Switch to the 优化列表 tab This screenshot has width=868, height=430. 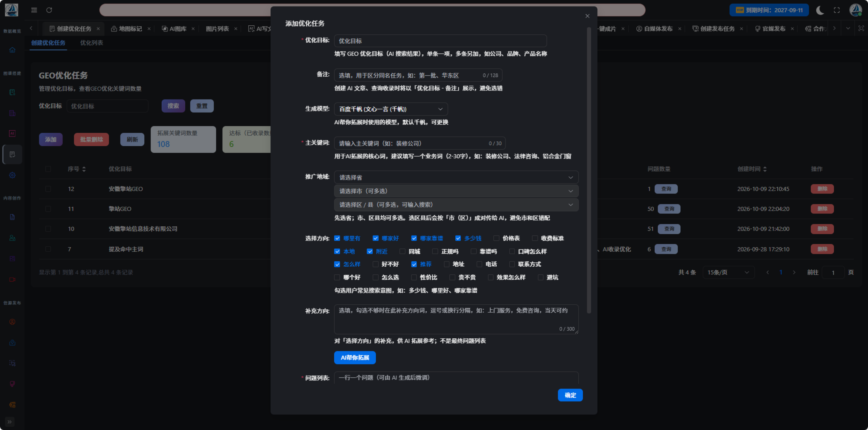(92, 43)
